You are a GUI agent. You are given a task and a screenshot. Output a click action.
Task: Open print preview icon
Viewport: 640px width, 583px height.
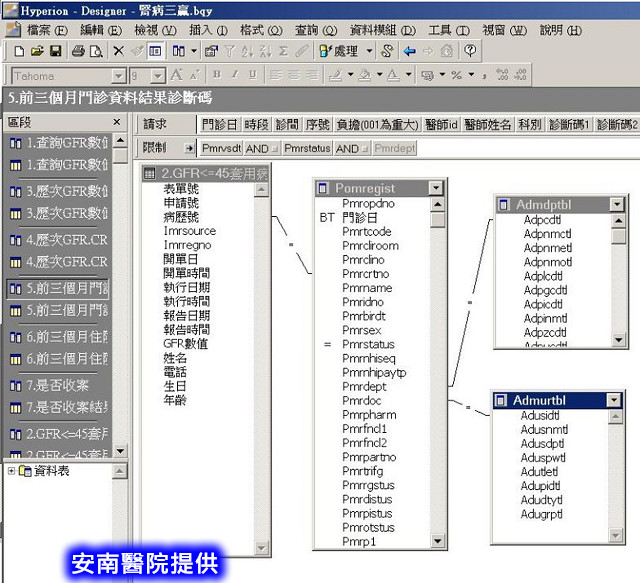point(96,51)
